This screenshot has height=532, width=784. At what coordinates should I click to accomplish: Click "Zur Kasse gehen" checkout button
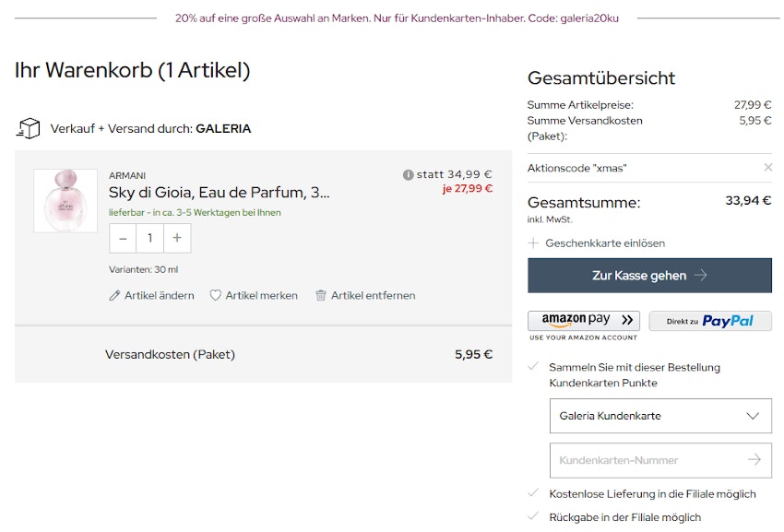point(649,276)
